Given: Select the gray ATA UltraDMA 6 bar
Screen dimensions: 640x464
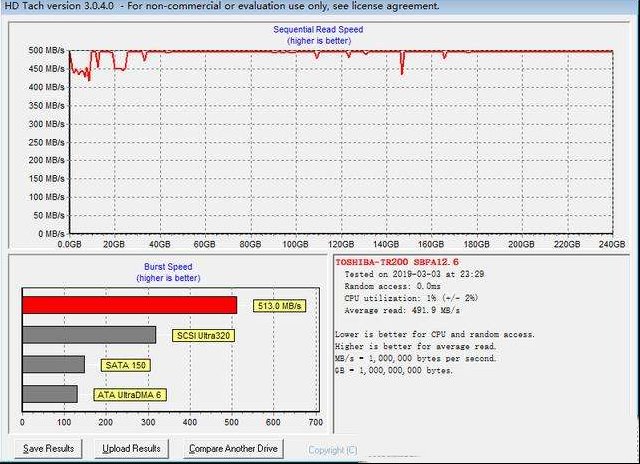Looking at the screenshot, I should (x=50, y=394).
